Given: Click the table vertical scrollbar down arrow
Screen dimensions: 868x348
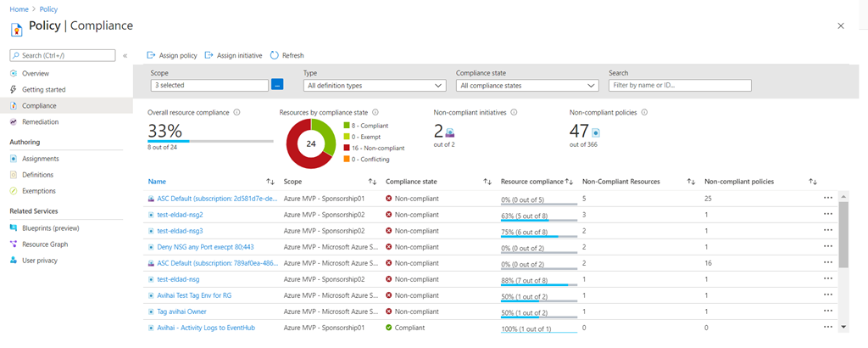Looking at the screenshot, I should click(843, 327).
